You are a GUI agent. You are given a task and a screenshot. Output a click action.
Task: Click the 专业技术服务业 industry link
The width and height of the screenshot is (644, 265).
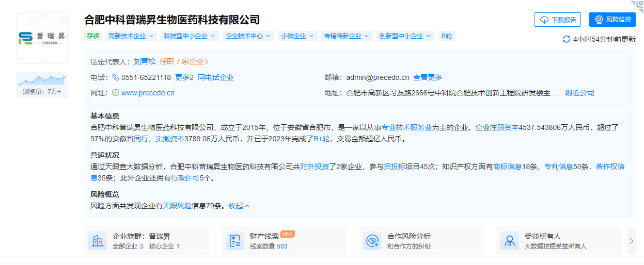coord(407,127)
